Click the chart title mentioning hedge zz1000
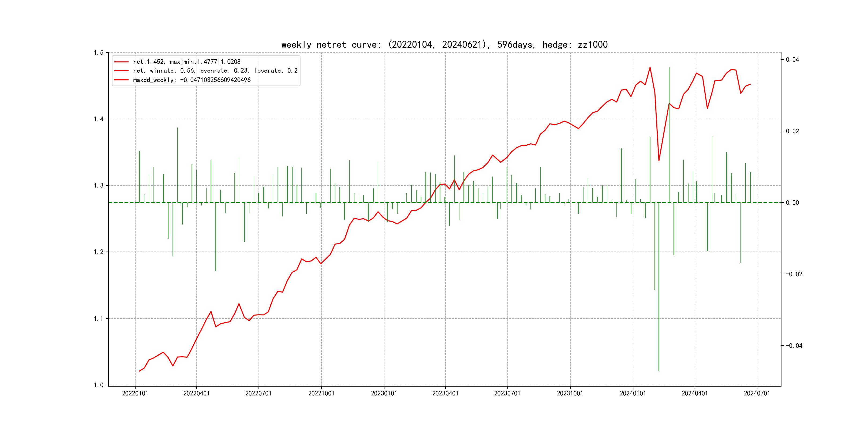The width and height of the screenshot is (868, 434). tap(444, 44)
